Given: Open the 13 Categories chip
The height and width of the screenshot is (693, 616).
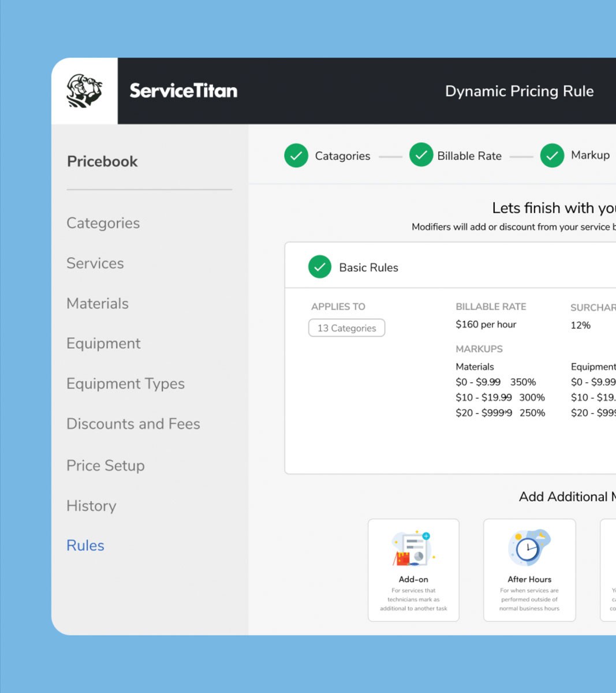Looking at the screenshot, I should [346, 327].
